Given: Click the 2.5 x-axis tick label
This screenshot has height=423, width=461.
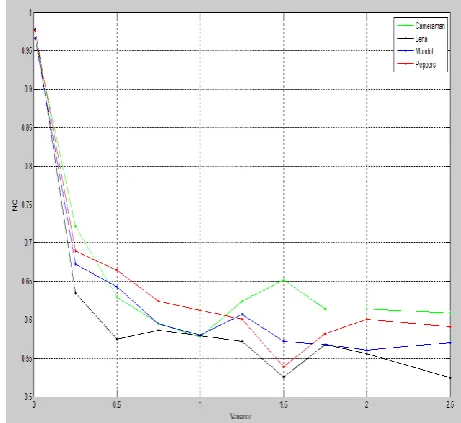Looking at the screenshot, I should (450, 405).
